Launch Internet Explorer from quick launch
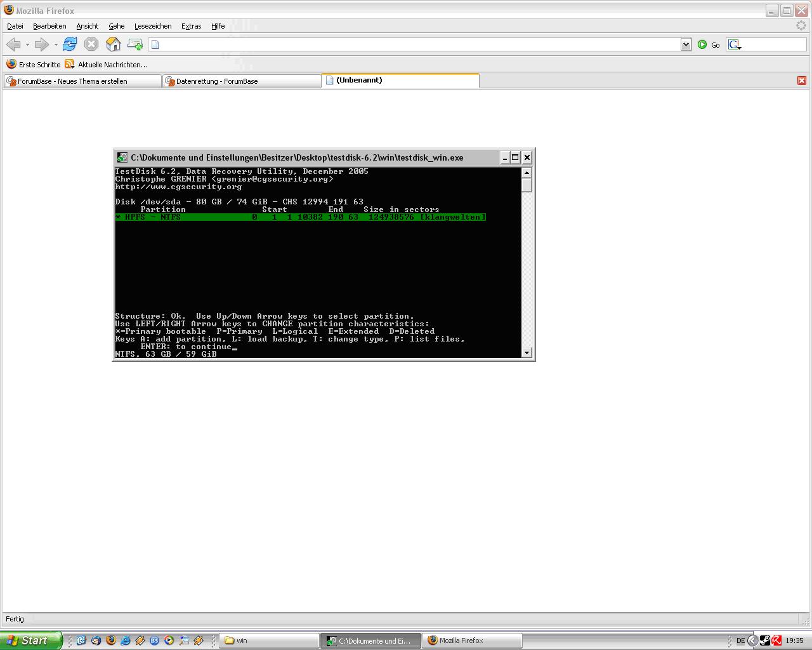812x650 pixels. pos(126,640)
